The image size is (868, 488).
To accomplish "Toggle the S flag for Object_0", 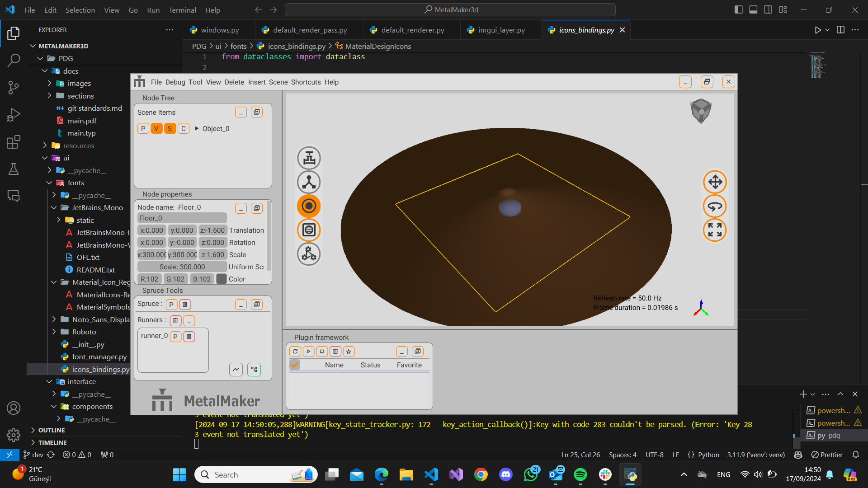I will pos(170,129).
